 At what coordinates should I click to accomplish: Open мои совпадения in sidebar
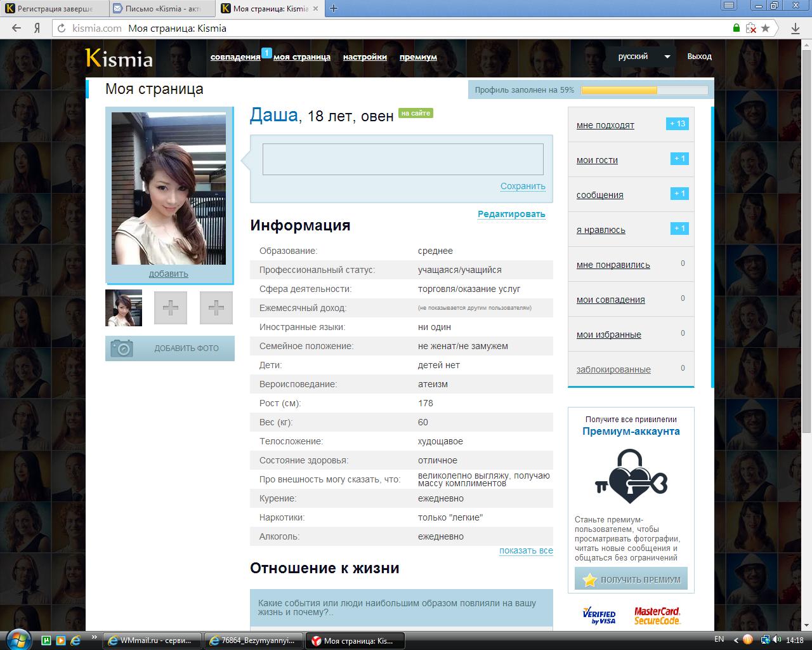[611, 300]
